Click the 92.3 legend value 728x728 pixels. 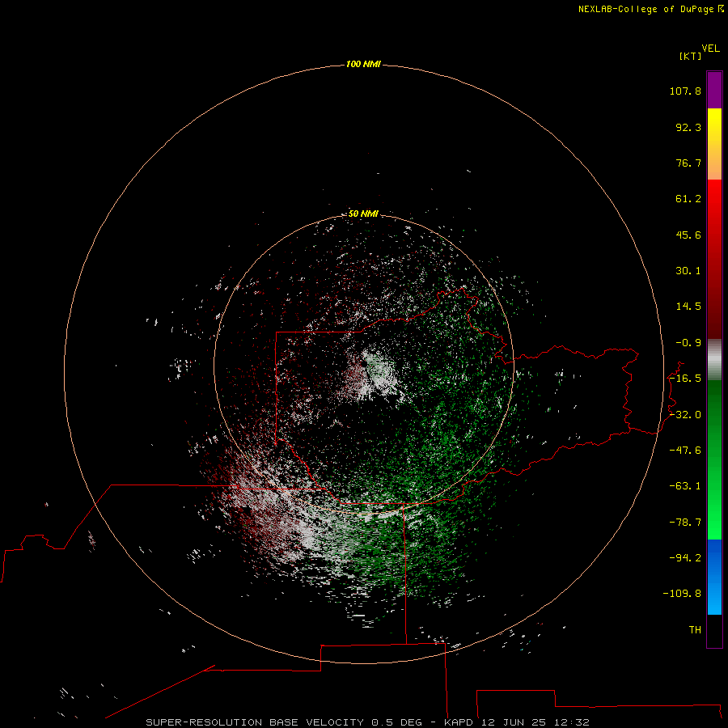tap(688, 127)
